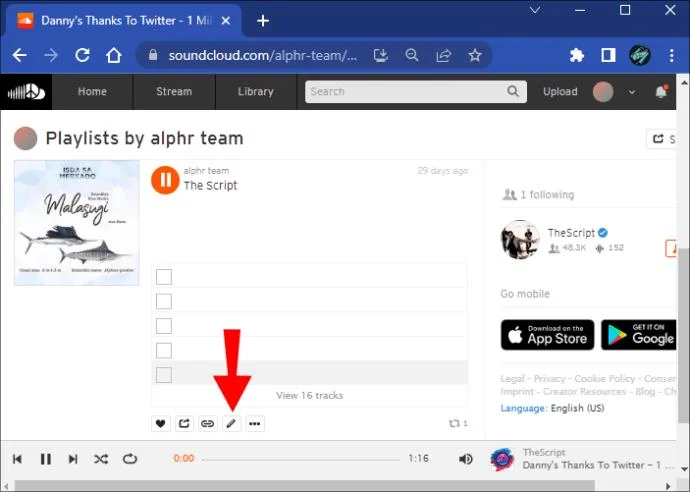The image size is (690, 492).
Task: Click Upload in header
Action: [x=560, y=92]
